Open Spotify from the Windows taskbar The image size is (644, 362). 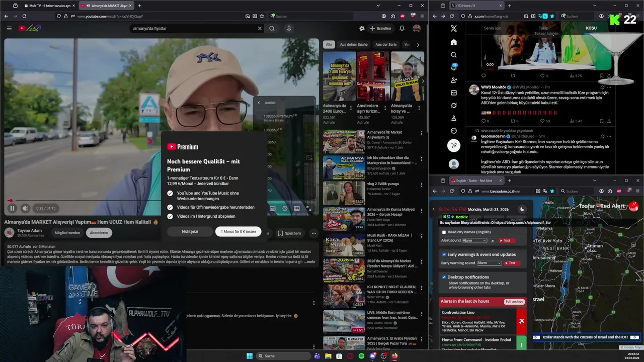coord(361,356)
